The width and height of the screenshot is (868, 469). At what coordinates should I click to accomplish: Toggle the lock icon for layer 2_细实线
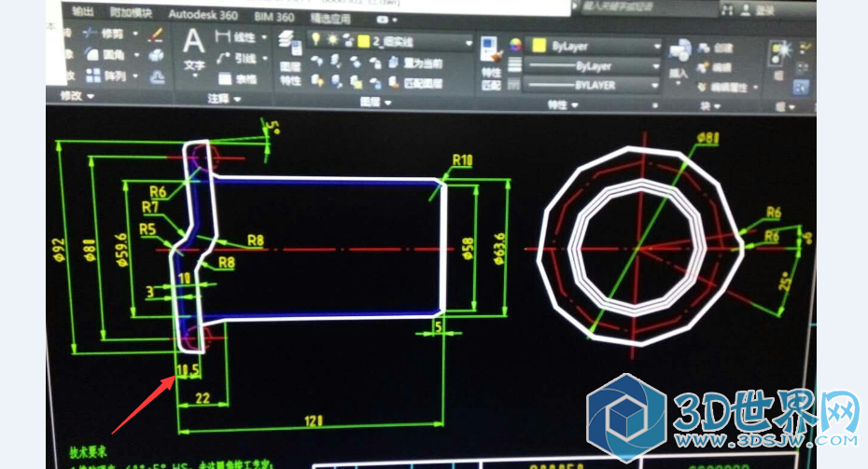[x=348, y=40]
